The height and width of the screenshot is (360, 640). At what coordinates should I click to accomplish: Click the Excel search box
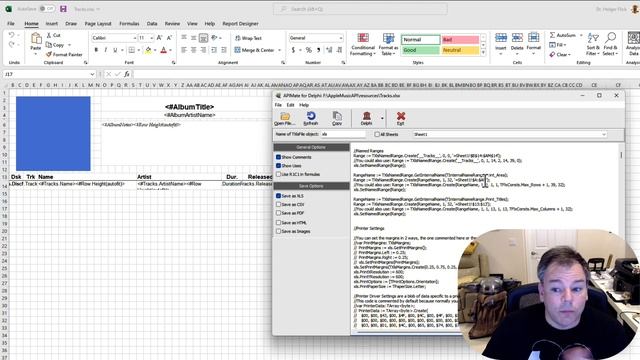360,9
